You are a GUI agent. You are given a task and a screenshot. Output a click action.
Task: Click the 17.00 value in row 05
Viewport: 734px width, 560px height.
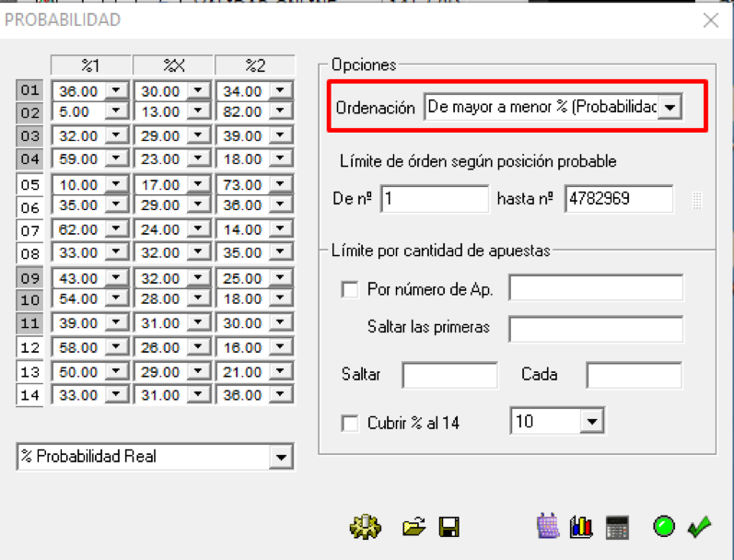pyautogui.click(x=160, y=185)
